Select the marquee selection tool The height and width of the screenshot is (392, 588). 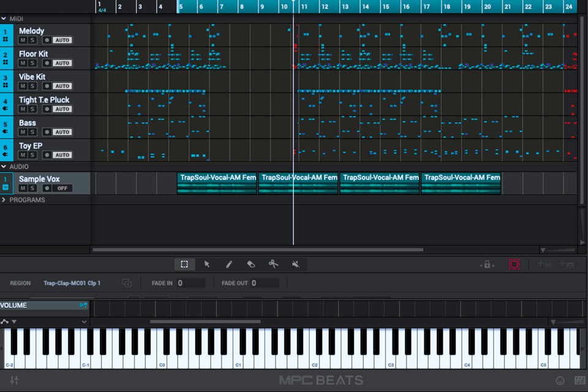pyautogui.click(x=184, y=264)
